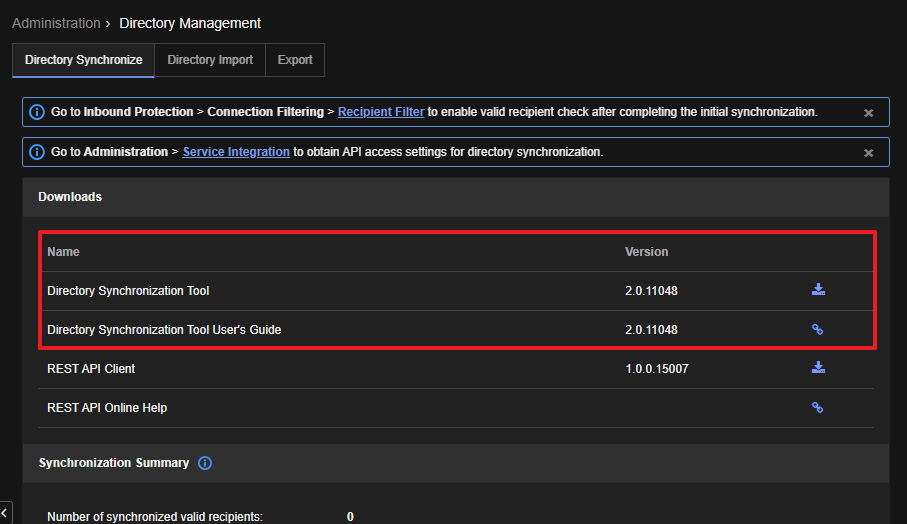Viewport: 907px width, 524px height.
Task: Open the REST API Online Help link icon
Action: click(x=817, y=407)
